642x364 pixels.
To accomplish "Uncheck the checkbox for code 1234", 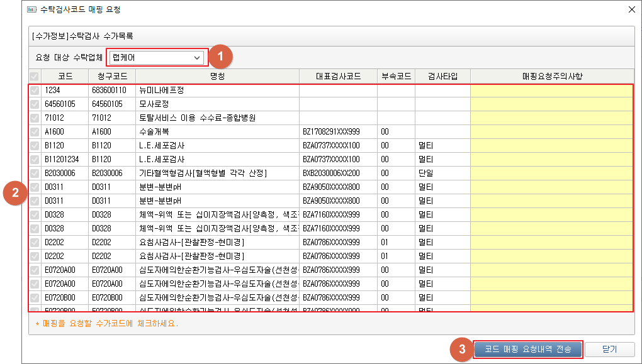I will pyautogui.click(x=35, y=91).
